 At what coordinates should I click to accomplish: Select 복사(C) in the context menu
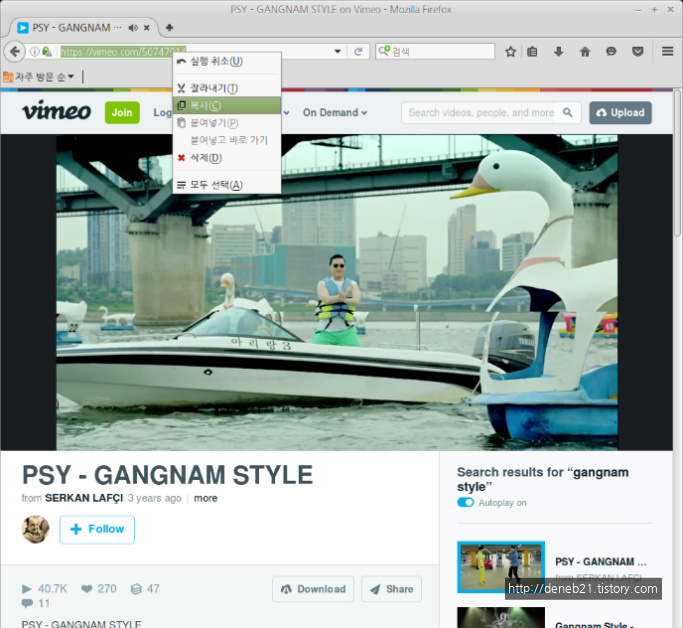205,105
